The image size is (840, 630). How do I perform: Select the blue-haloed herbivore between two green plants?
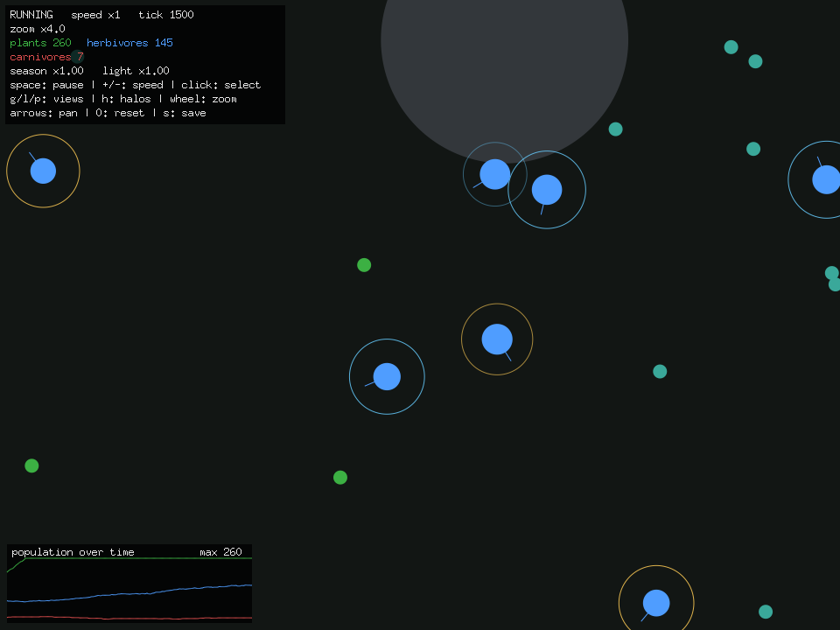(x=387, y=376)
